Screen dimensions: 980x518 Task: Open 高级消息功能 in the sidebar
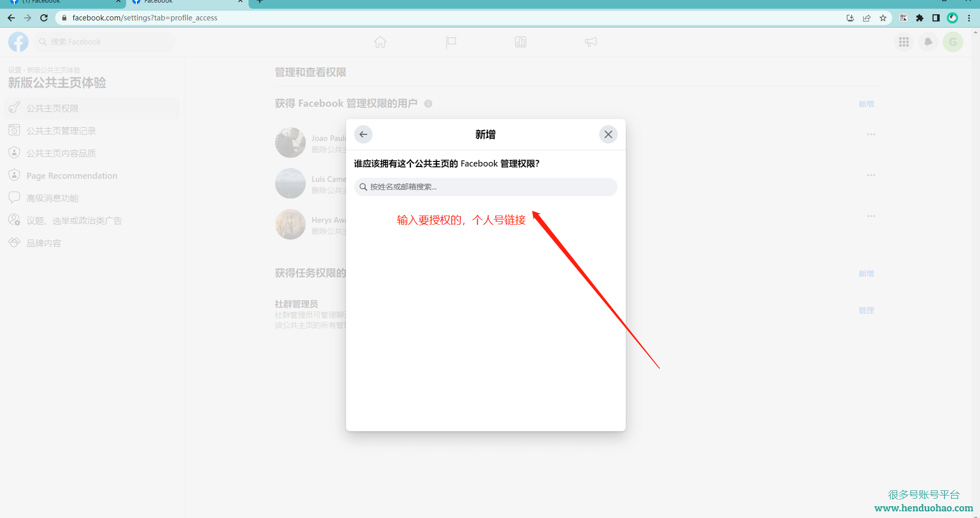tap(53, 198)
